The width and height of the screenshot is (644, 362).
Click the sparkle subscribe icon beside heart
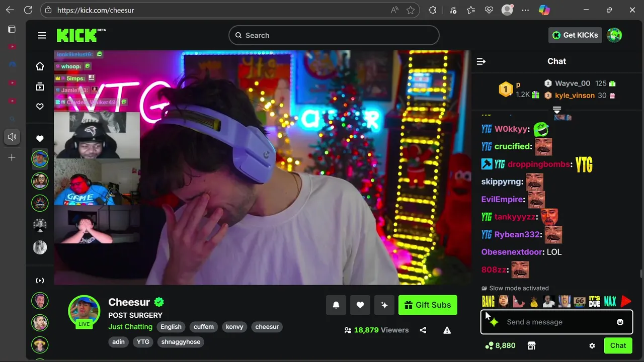coord(384,305)
